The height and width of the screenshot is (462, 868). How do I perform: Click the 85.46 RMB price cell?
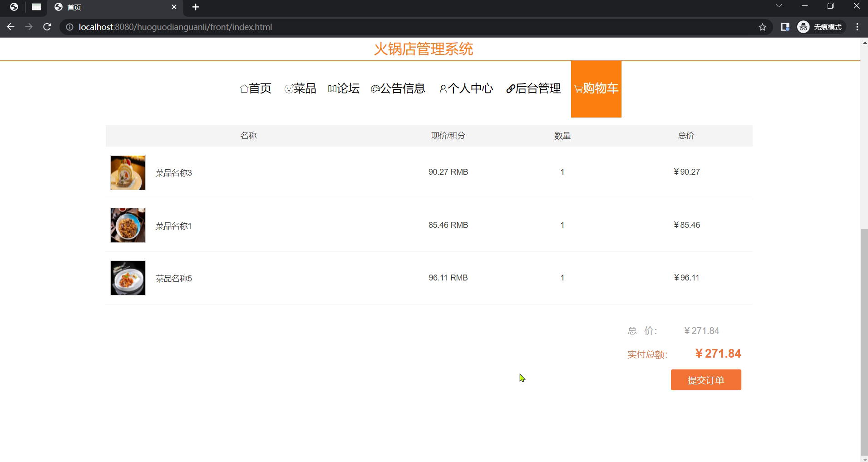click(448, 225)
